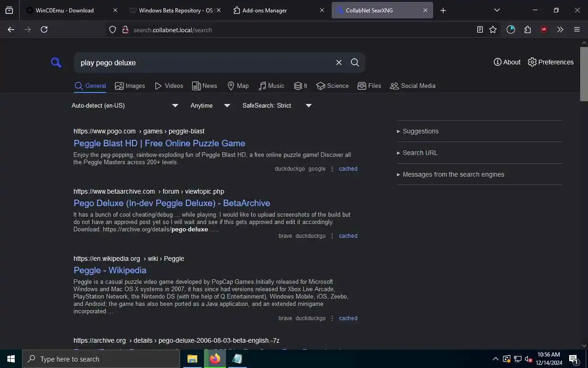Clear the search query text
The image size is (588, 368).
coord(339,63)
